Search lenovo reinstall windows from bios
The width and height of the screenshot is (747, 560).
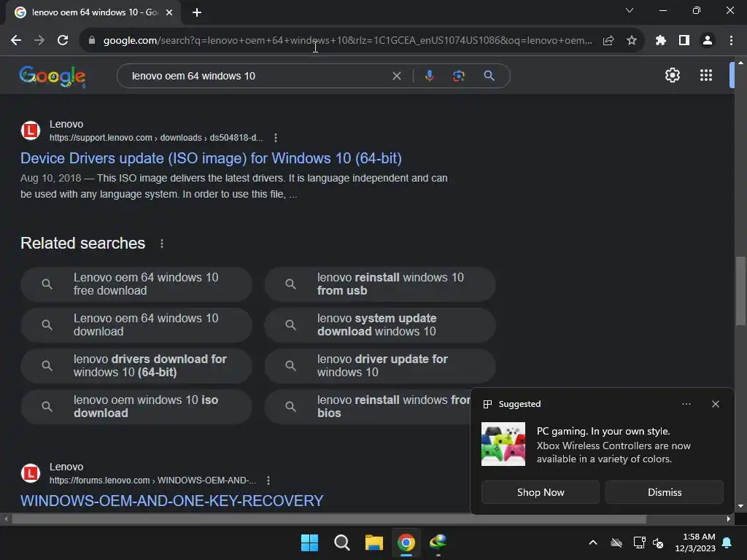[x=368, y=407]
